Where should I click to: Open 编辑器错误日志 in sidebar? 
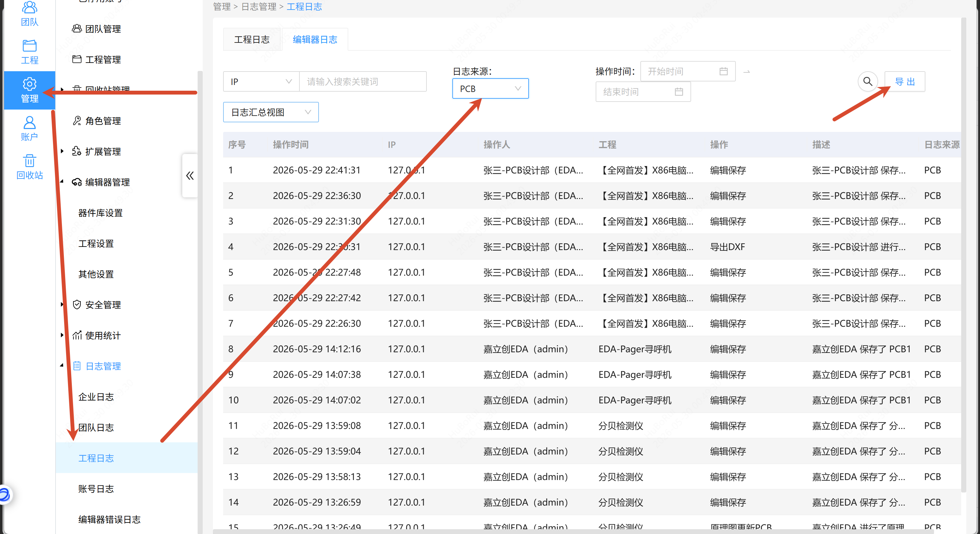[109, 520]
